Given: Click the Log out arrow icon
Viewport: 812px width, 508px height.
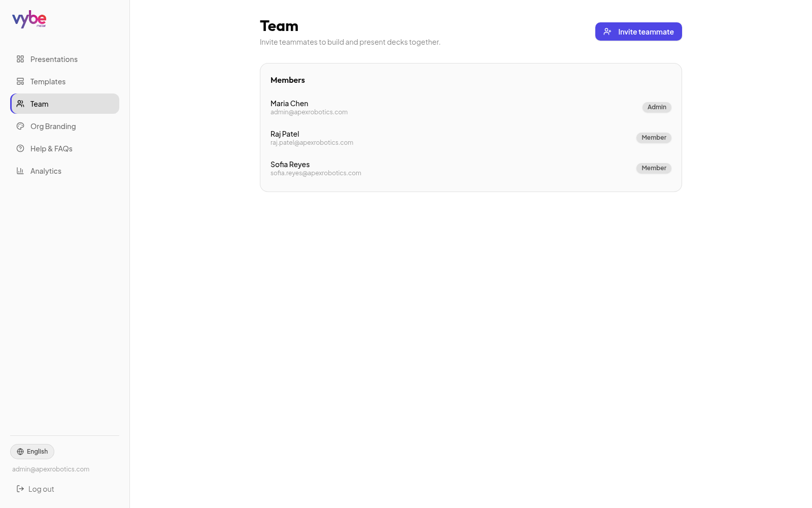Looking at the screenshot, I should point(20,489).
